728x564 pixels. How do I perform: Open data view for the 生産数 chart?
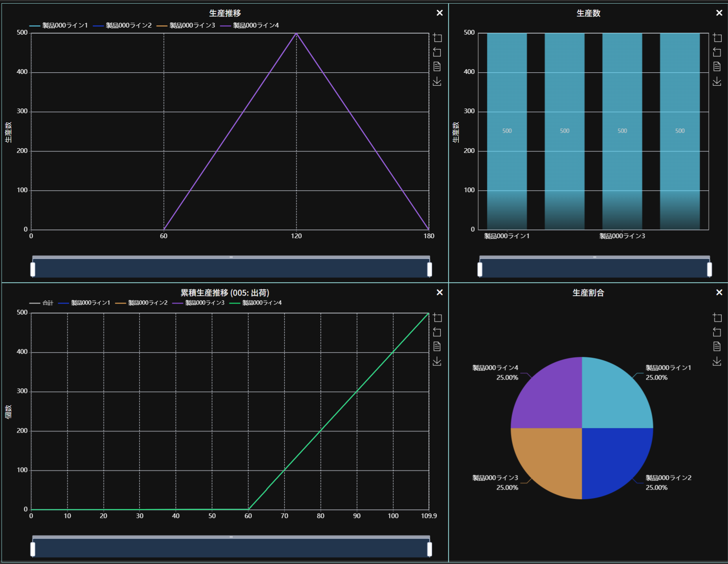717,66
